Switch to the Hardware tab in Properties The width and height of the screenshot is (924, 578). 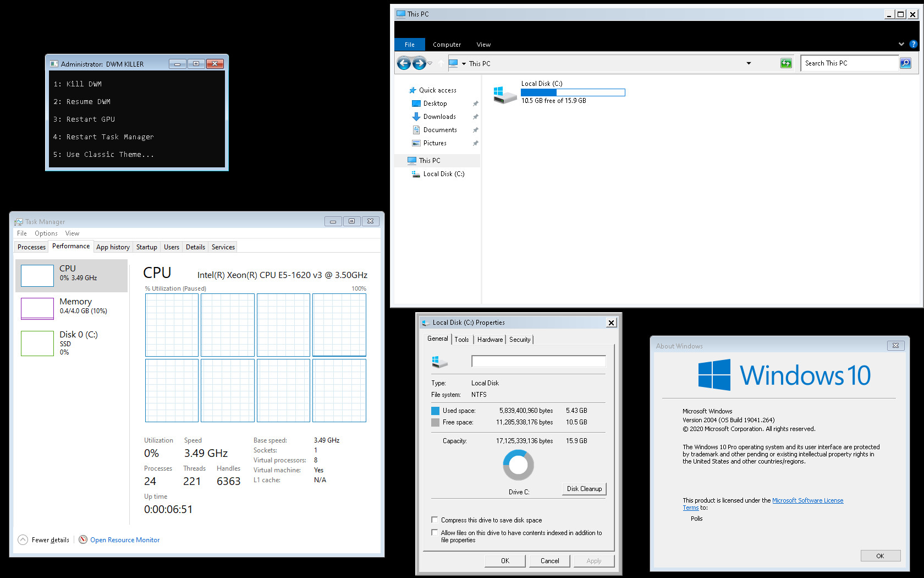pyautogui.click(x=490, y=340)
